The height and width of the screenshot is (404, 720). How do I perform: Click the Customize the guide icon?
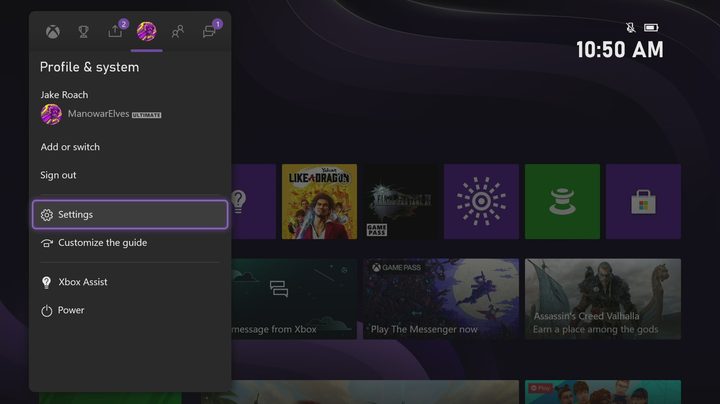pyautogui.click(x=46, y=243)
